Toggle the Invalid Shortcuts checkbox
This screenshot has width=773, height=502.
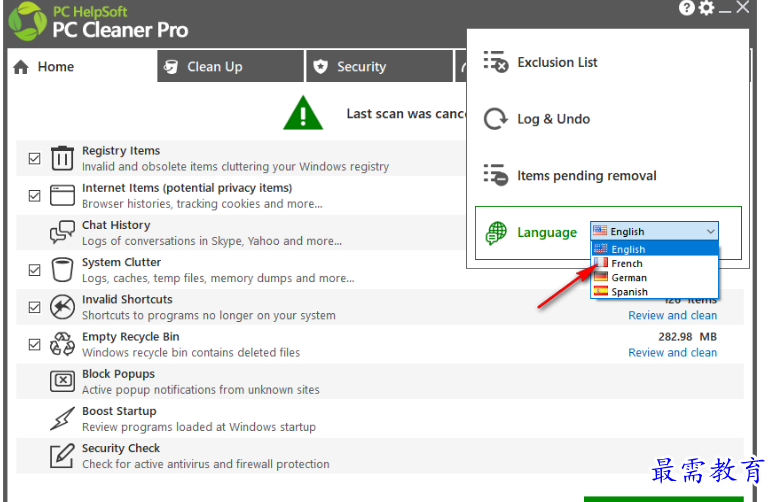[35, 307]
